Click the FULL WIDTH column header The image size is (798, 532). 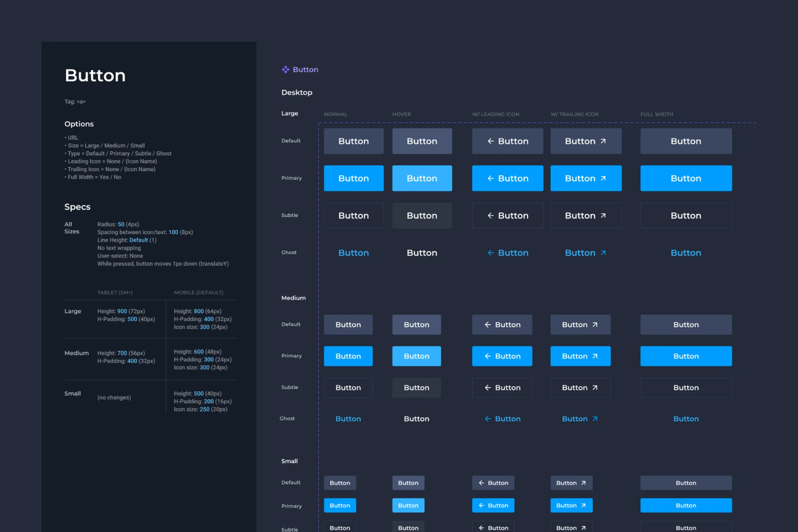tap(657, 114)
